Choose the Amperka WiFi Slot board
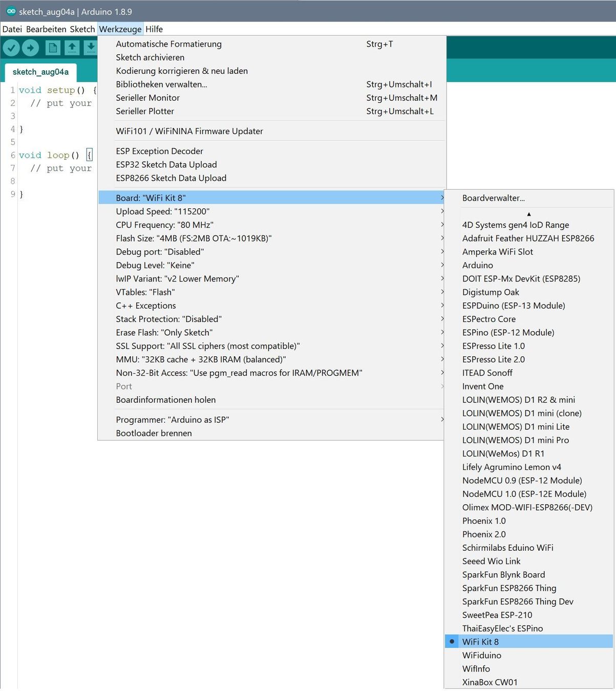 [x=528, y=252]
